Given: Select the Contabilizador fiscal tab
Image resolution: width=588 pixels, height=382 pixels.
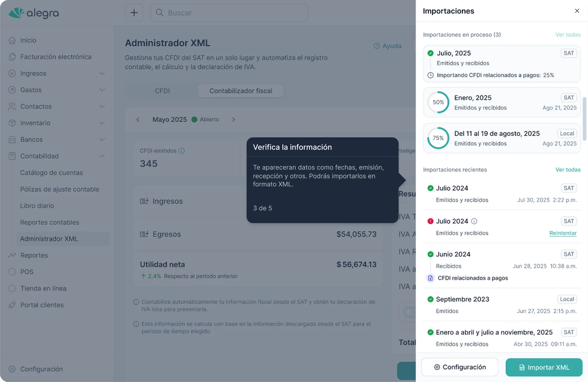Looking at the screenshot, I should pyautogui.click(x=240, y=91).
